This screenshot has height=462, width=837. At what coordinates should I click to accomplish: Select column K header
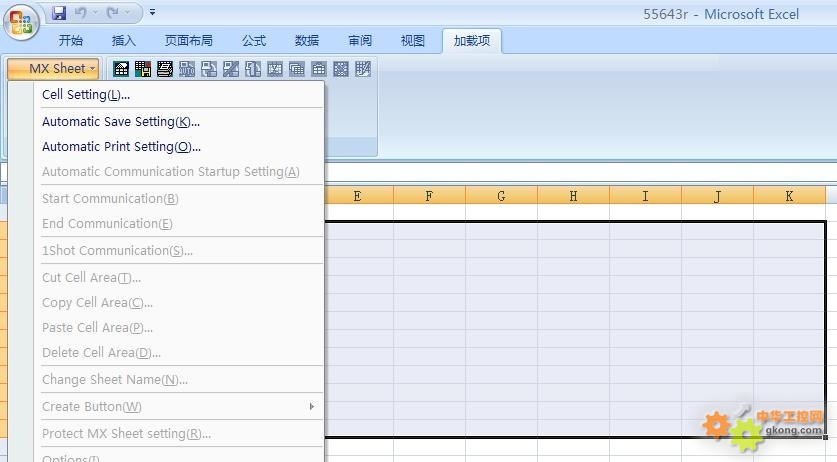(x=789, y=195)
